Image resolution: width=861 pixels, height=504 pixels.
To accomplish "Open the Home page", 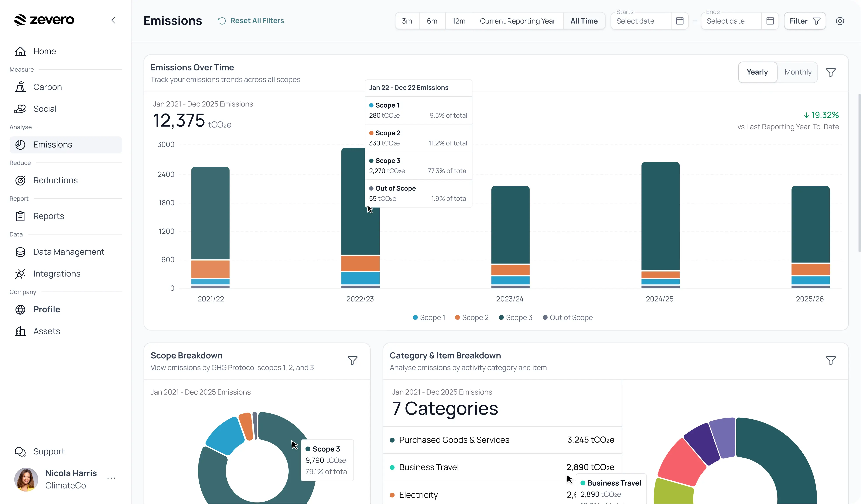I will click(66, 51).
